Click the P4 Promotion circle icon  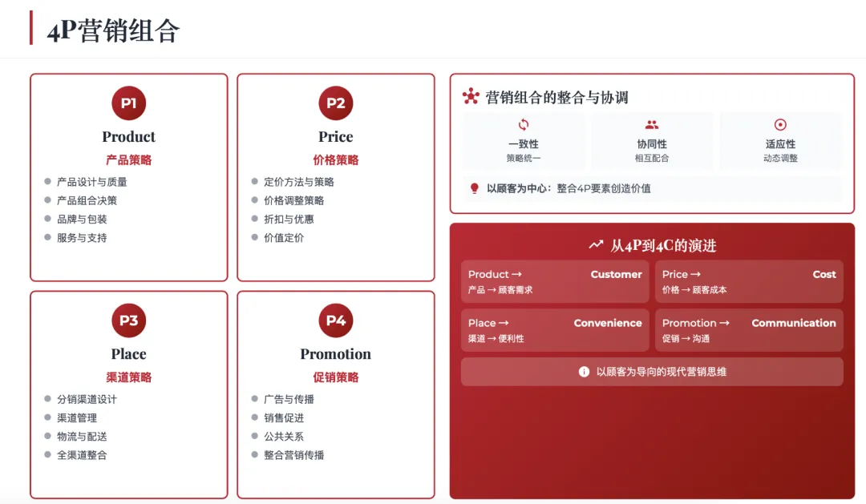[x=335, y=321]
